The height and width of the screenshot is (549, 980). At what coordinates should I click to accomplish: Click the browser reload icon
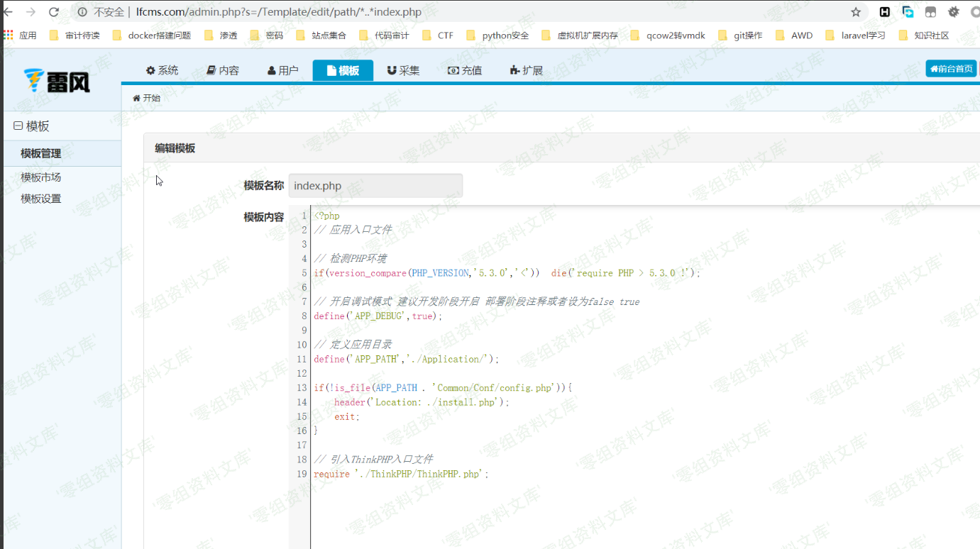54,12
